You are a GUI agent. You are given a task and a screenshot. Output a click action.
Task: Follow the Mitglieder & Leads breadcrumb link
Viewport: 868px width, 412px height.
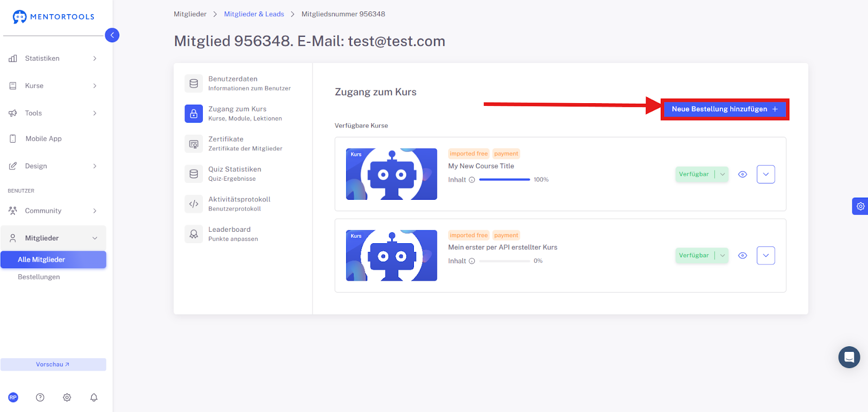(254, 14)
